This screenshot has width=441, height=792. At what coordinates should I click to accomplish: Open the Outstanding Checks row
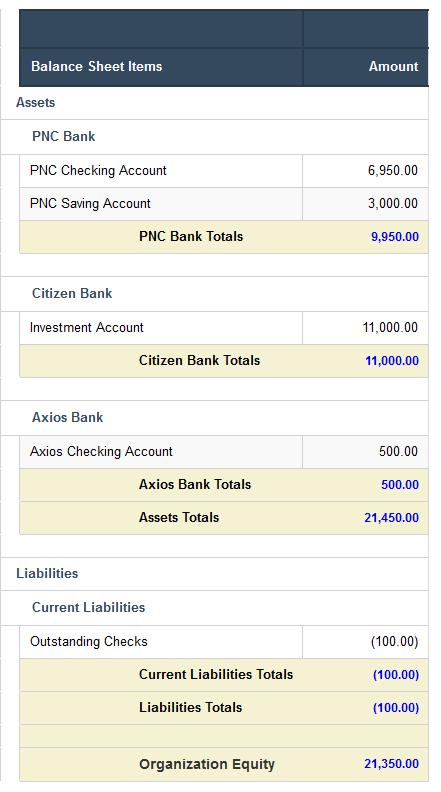point(224,642)
